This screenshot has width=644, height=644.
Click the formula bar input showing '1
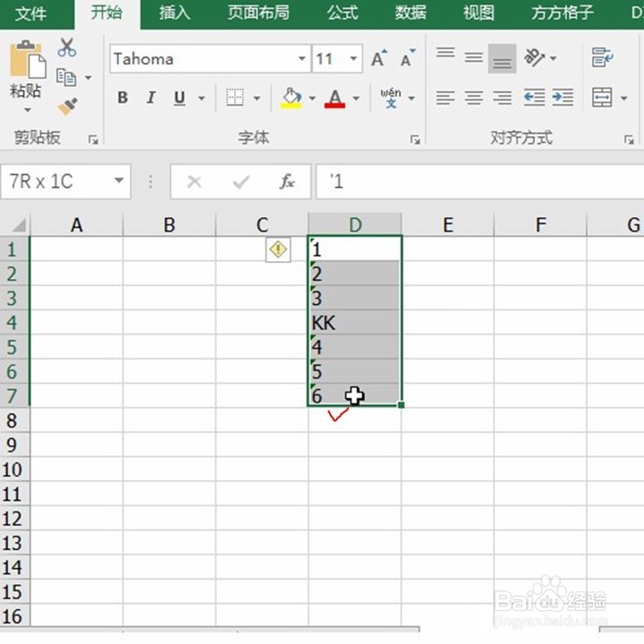pyautogui.click(x=479, y=182)
